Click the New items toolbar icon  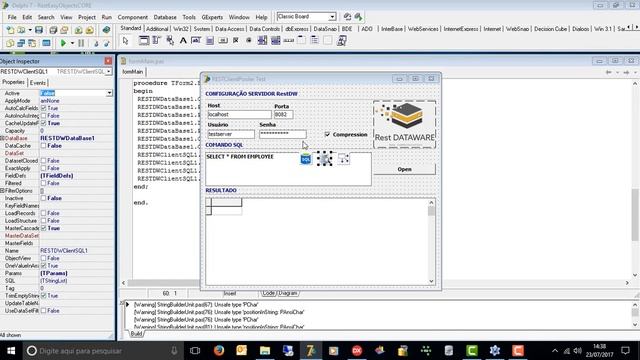pyautogui.click(x=10, y=30)
